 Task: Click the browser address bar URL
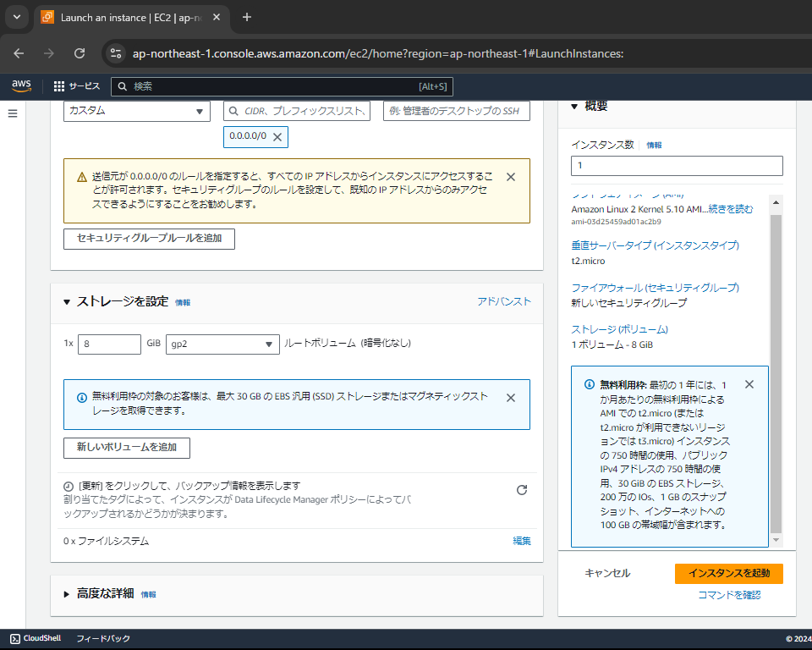377,53
